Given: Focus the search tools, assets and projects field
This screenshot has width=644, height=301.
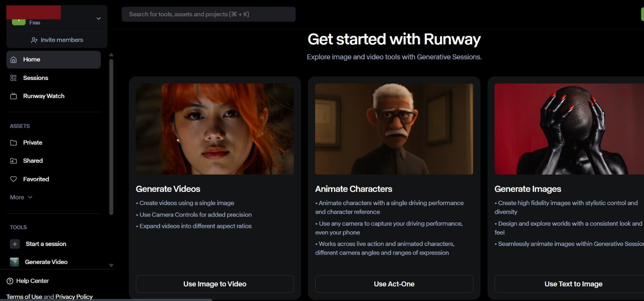Looking at the screenshot, I should tap(209, 14).
